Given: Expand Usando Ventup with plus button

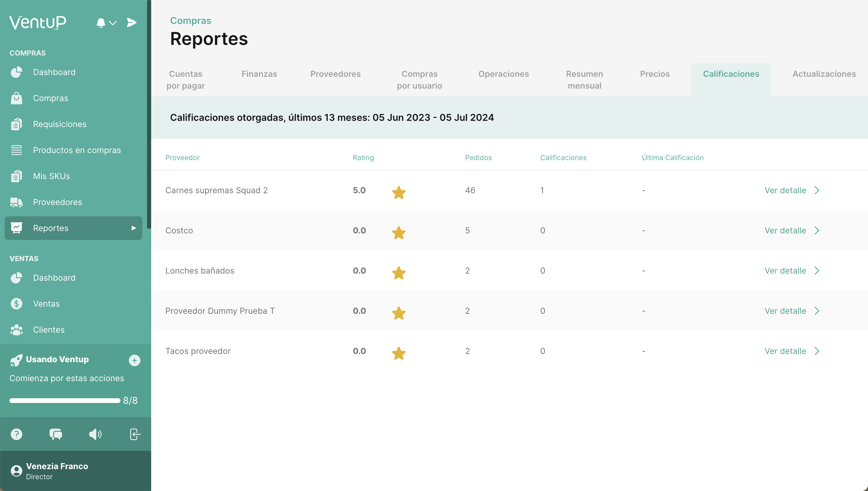Looking at the screenshot, I should pyautogui.click(x=134, y=360).
